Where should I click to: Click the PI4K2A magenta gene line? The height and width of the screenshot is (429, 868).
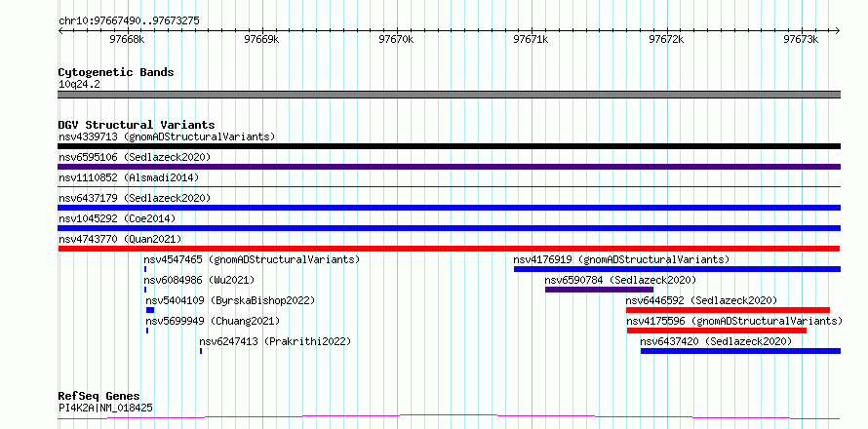[x=449, y=416]
